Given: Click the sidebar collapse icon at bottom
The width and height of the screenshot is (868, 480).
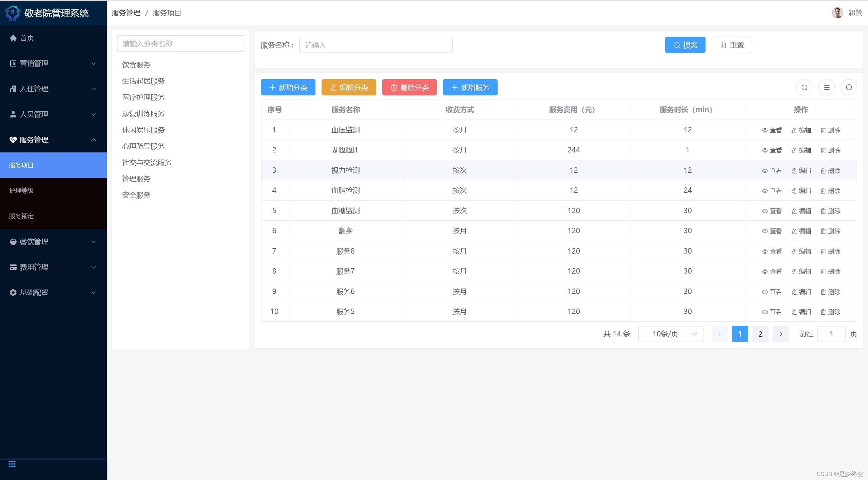Looking at the screenshot, I should pyautogui.click(x=12, y=464).
